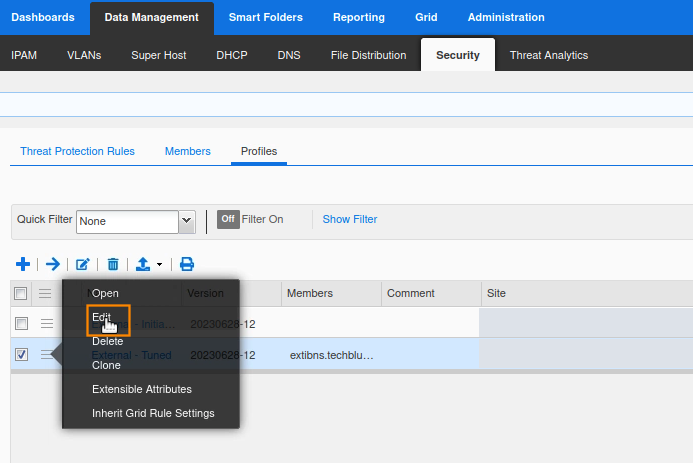Viewport: 693px width, 463px height.
Task: Click the Show Filter link
Action: 350,219
